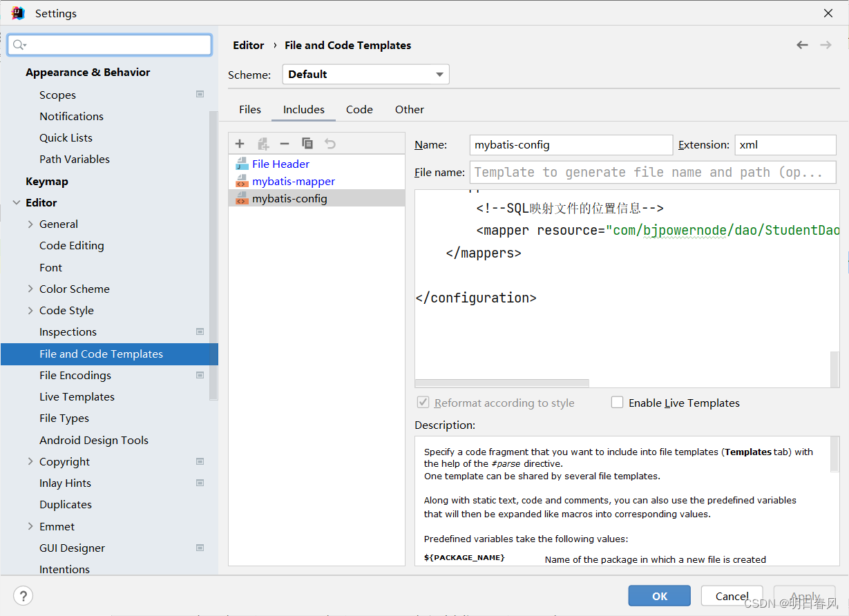The height and width of the screenshot is (616, 849).
Task: Switch to the Other tab
Action: pos(409,109)
